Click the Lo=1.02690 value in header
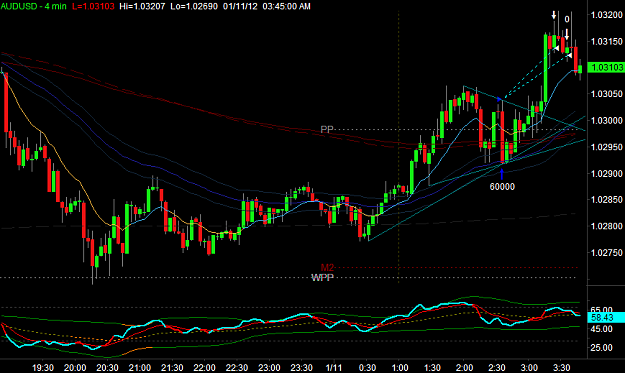Image resolution: width=625 pixels, height=373 pixels. click(194, 6)
